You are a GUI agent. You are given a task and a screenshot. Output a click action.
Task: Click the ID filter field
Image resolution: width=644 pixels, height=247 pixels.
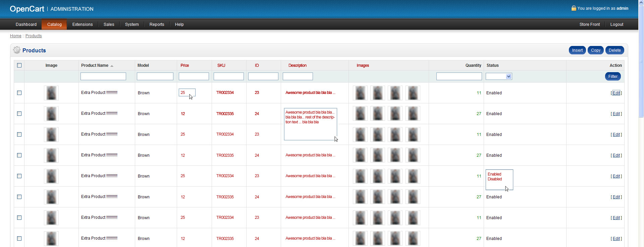tap(263, 77)
